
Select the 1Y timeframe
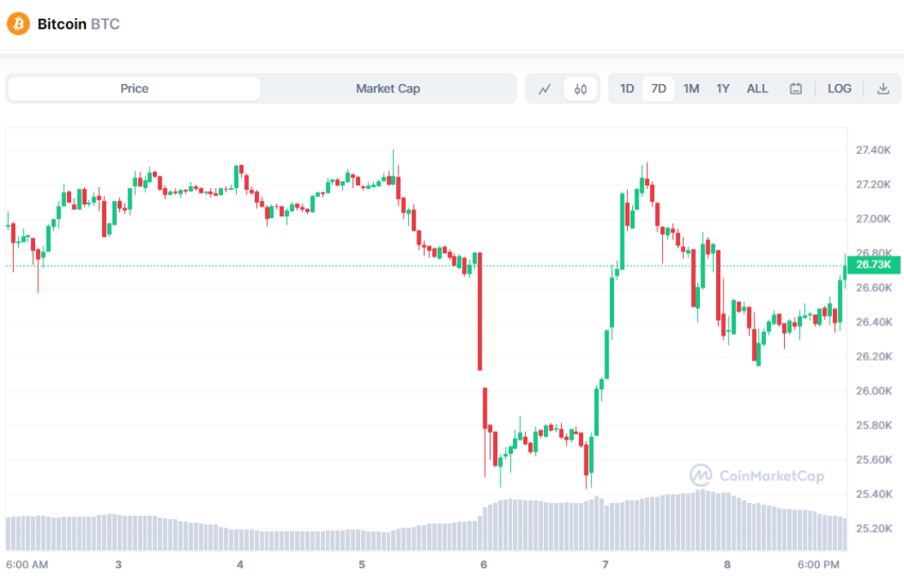(723, 88)
